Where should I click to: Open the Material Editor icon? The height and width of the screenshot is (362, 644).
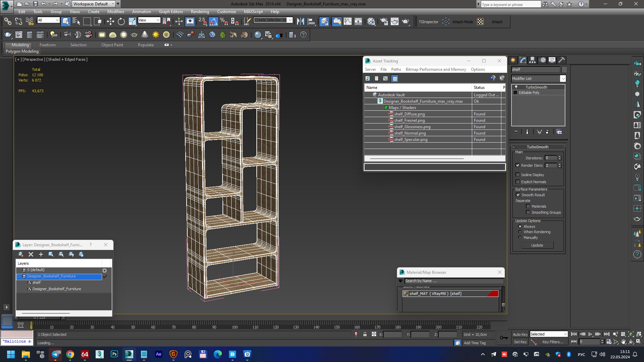click(x=371, y=22)
